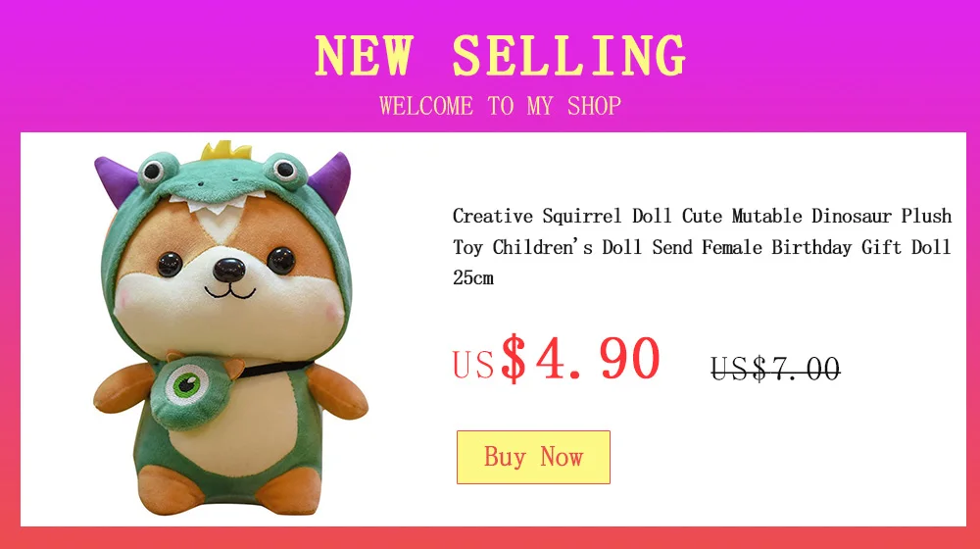The height and width of the screenshot is (549, 980).
Task: Click the plush's orange arm on the left
Action: click(123, 389)
